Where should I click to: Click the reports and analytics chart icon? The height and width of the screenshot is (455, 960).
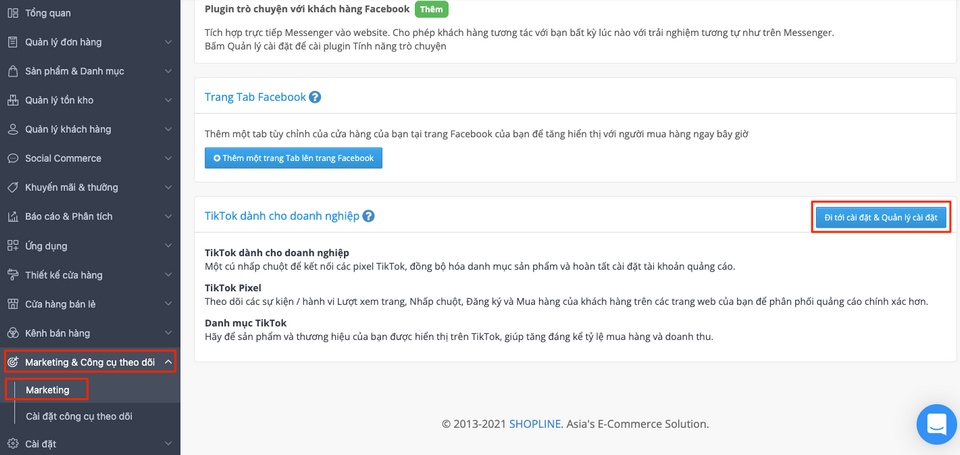(12, 216)
